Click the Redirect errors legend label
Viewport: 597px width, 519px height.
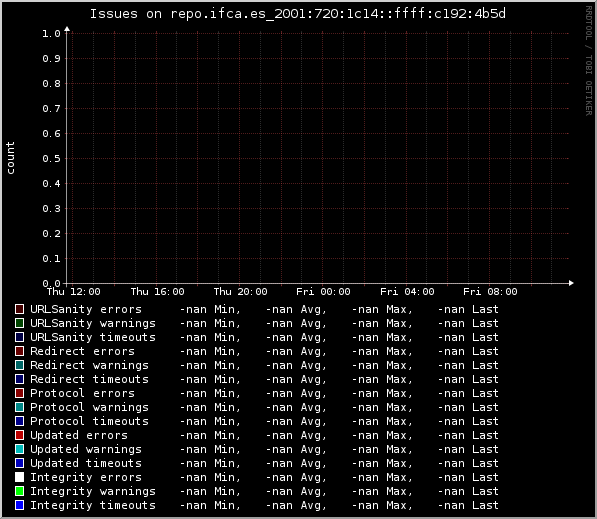pos(82,351)
